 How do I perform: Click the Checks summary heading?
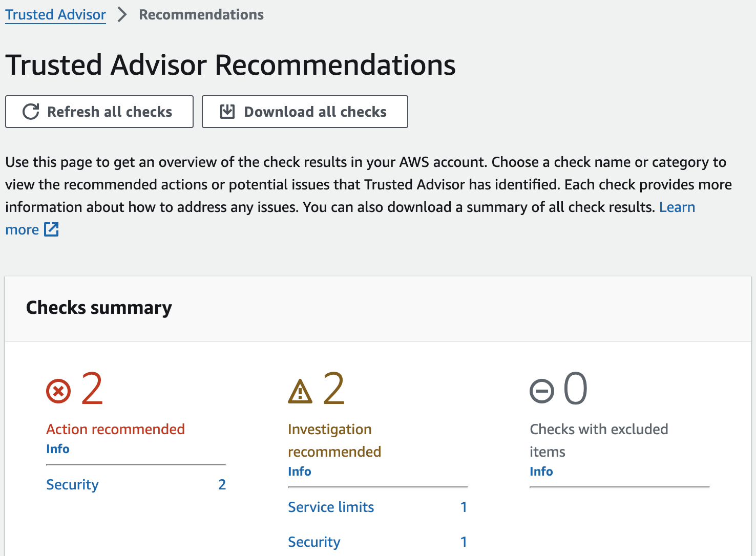(99, 308)
